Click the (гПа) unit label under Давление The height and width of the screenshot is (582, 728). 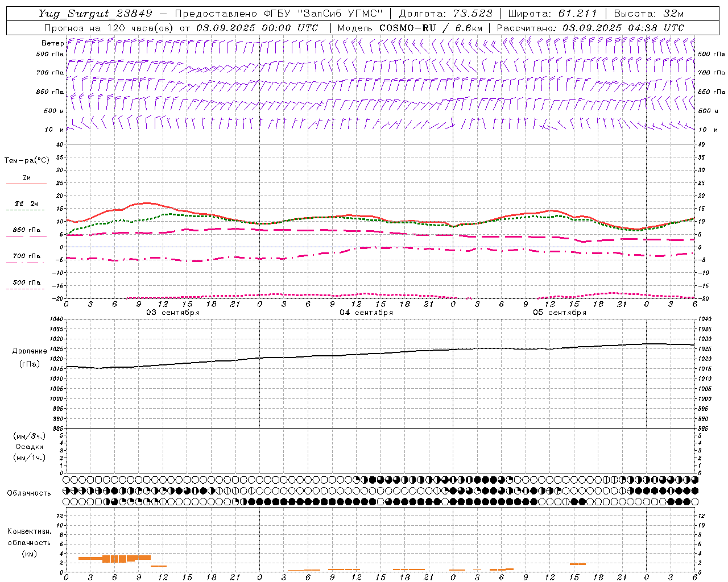click(x=30, y=364)
